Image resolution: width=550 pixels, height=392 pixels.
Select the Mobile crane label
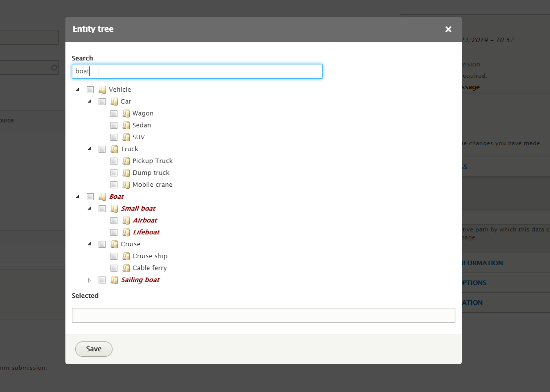(152, 184)
